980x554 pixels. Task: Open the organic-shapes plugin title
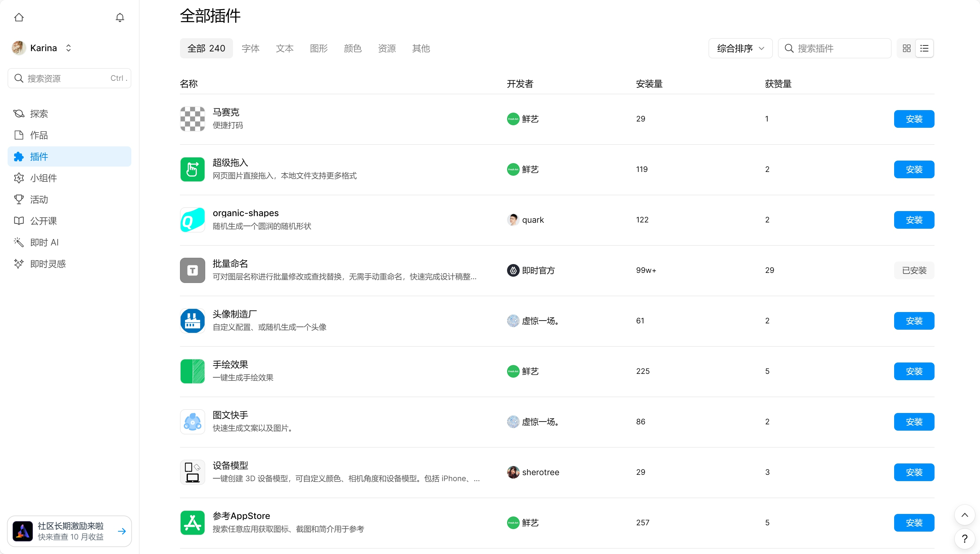tap(246, 213)
